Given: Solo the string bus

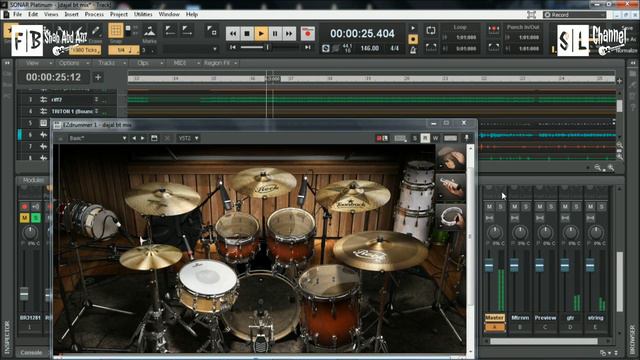Looking at the screenshot, I should pyautogui.click(x=602, y=207).
